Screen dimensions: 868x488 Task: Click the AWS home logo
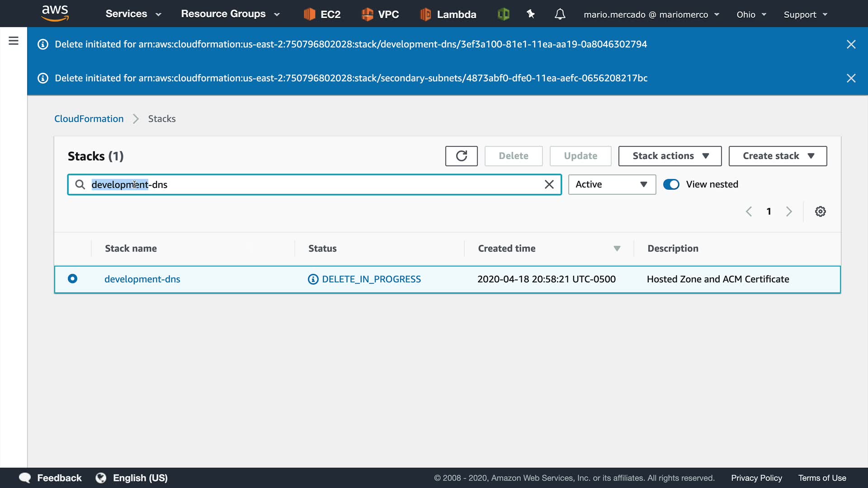55,13
